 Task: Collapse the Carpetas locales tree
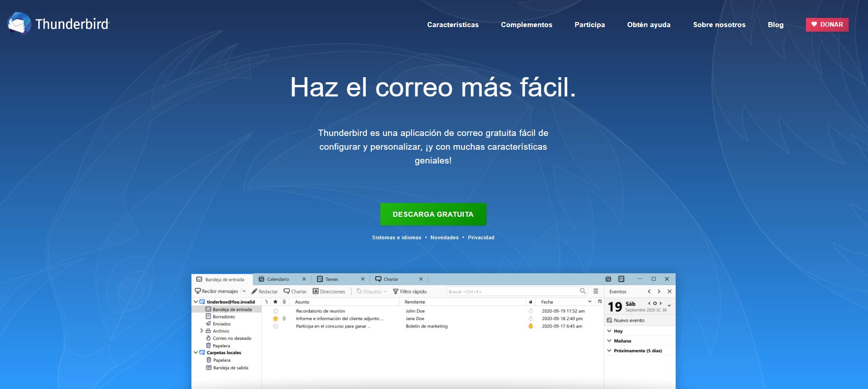click(195, 352)
